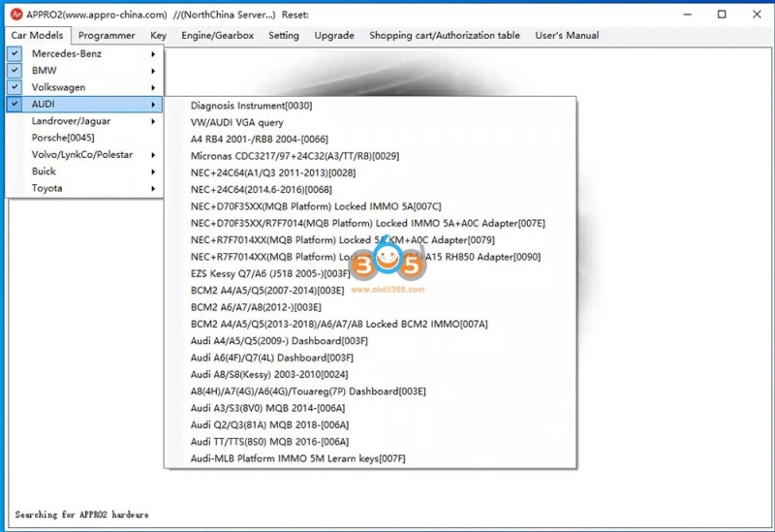The height and width of the screenshot is (532, 775).
Task: Choose BCM2 Locked BCM2 IMMO[007A]
Action: 370,324
